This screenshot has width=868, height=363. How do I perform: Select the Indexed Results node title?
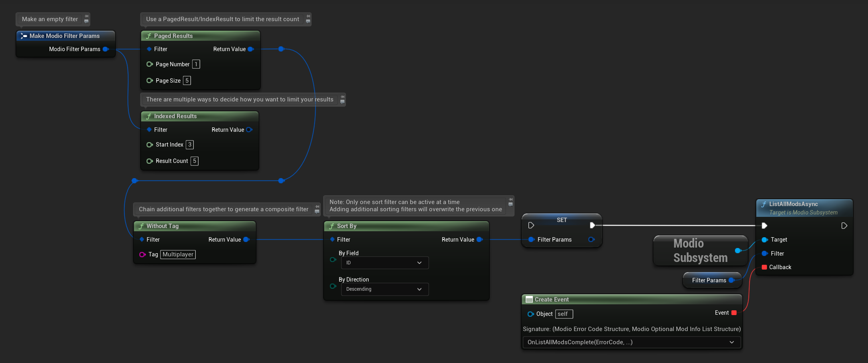(175, 116)
